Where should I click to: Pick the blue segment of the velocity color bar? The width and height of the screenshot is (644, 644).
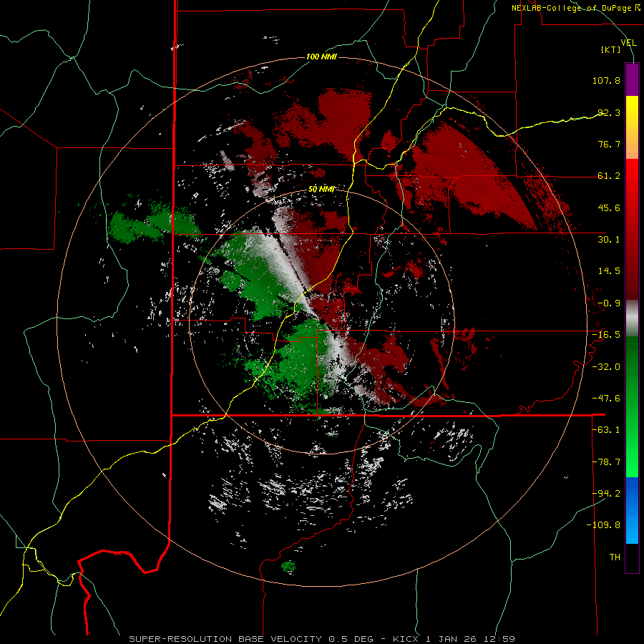[632, 510]
